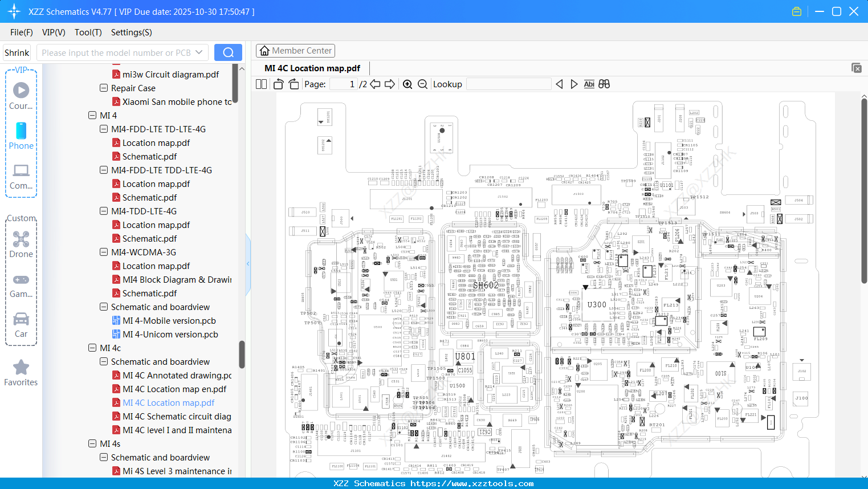Click the Member Center button
The image size is (868, 489).
[295, 50]
